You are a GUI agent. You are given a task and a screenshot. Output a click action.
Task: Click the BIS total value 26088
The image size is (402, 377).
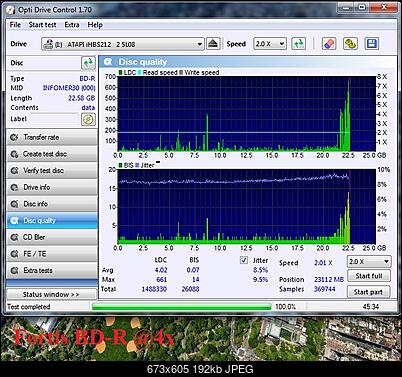click(x=190, y=289)
